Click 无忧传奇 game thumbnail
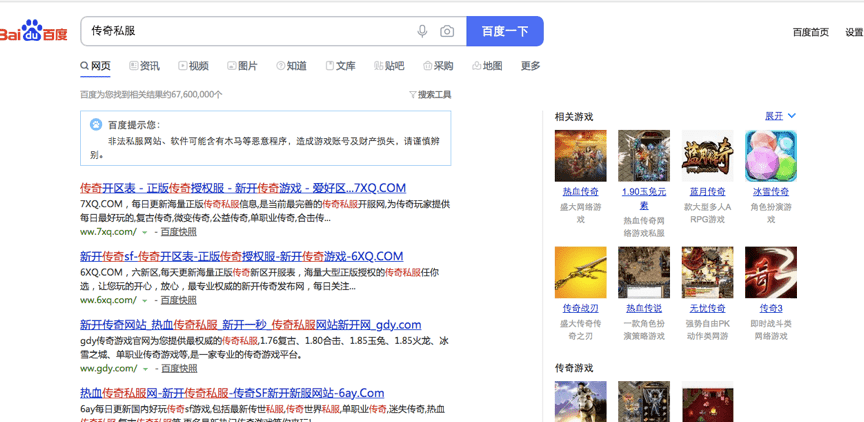The height and width of the screenshot is (422, 864). click(708, 272)
